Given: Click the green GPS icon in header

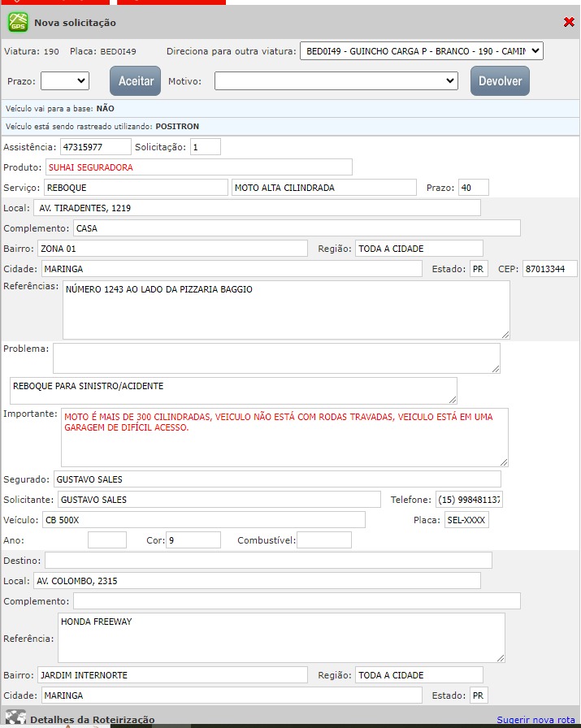Looking at the screenshot, I should [x=18, y=23].
